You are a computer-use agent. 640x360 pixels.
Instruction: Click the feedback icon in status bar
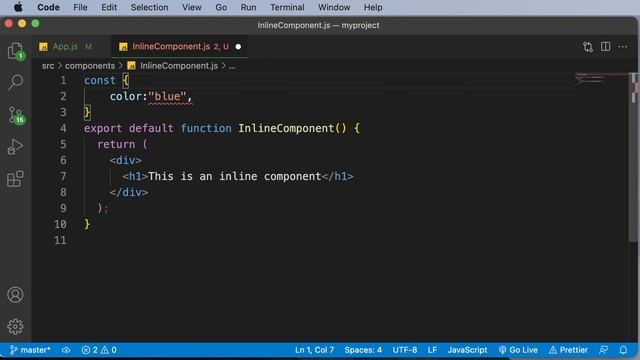[x=603, y=350]
